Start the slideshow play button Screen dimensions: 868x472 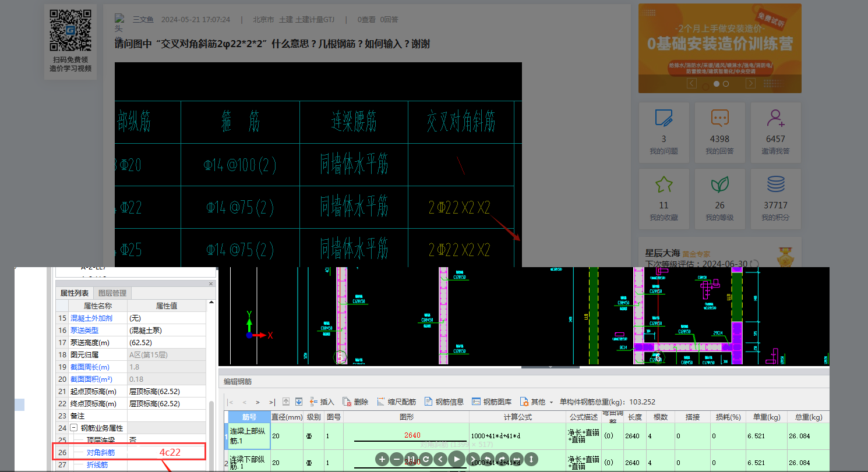457,459
